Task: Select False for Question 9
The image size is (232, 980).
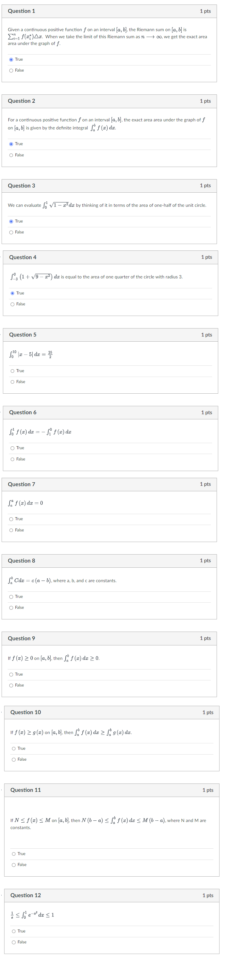Action: click(x=12, y=685)
